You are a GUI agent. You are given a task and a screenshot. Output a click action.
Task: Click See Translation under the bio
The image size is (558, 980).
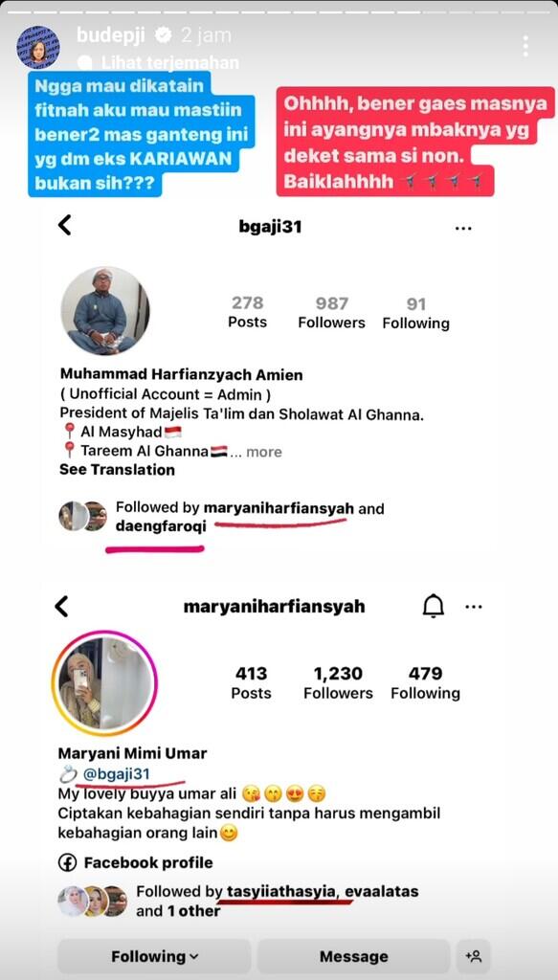(117, 470)
